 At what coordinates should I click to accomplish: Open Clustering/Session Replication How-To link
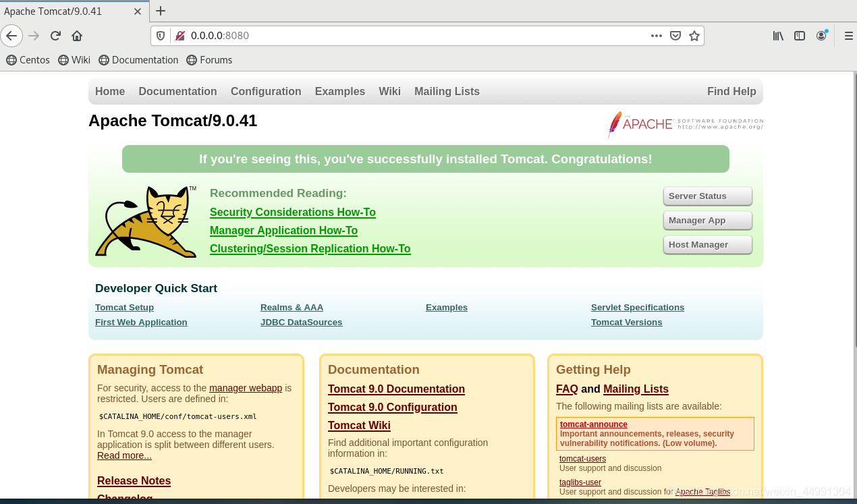tap(310, 249)
